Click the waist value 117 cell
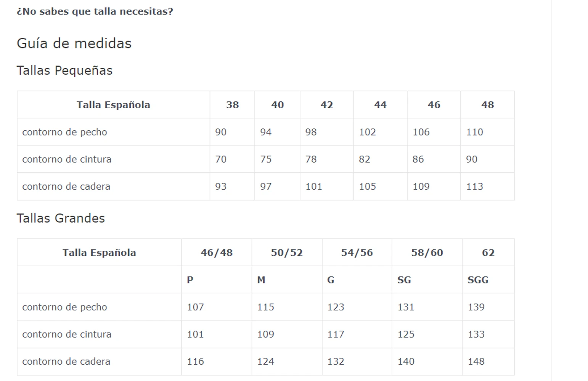 pyautogui.click(x=357, y=334)
